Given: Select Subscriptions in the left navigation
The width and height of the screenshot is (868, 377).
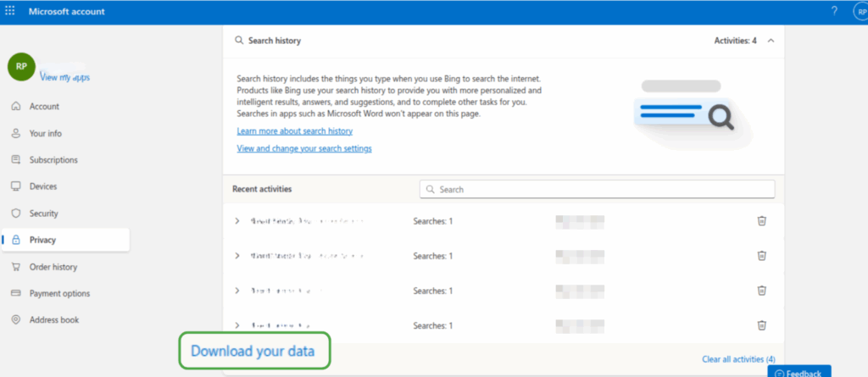Looking at the screenshot, I should click(x=53, y=160).
